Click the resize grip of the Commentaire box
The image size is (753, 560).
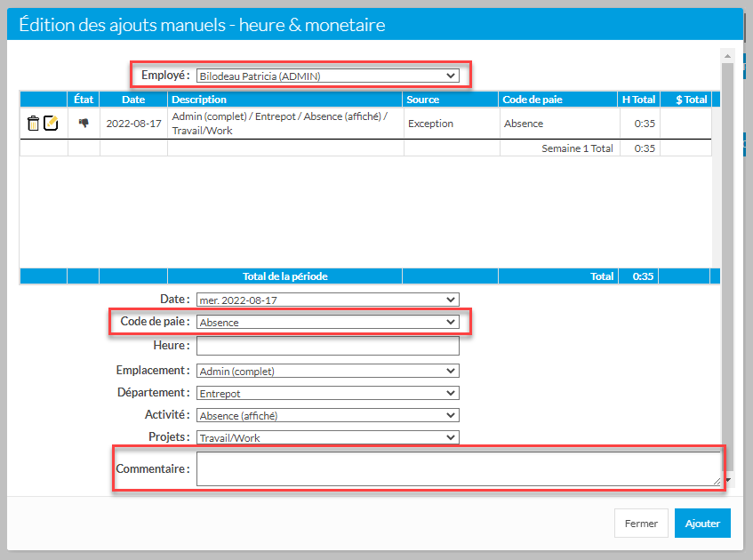click(x=717, y=481)
